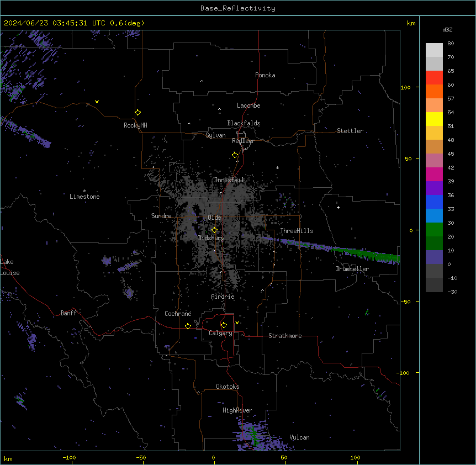Click the white plus marker east of ThreeHills
This screenshot has height=465, width=476.
click(x=338, y=207)
